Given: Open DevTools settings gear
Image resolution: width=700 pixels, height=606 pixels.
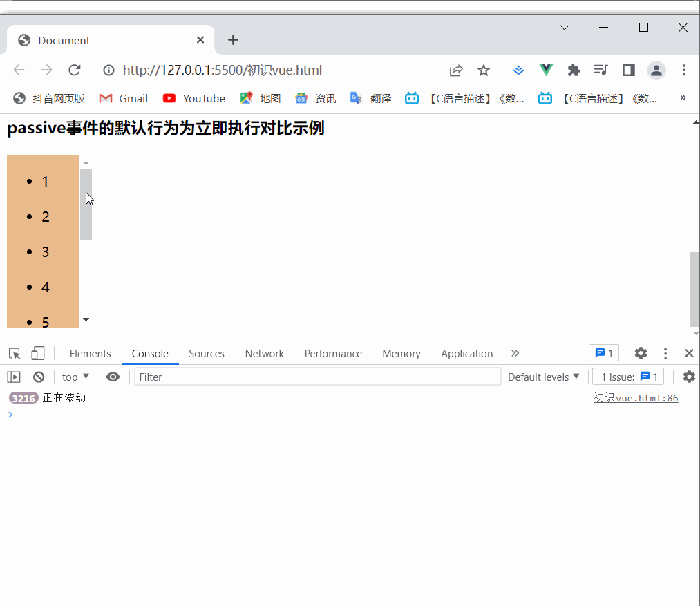Looking at the screenshot, I should tap(641, 353).
